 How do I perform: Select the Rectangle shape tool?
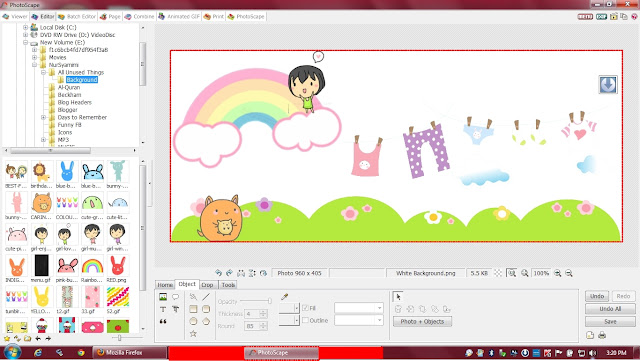click(193, 309)
